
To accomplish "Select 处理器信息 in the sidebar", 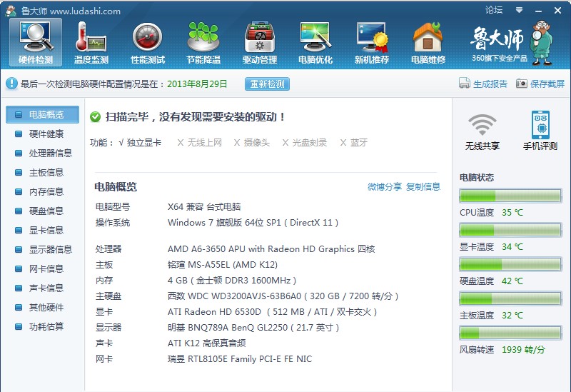I will tap(50, 153).
